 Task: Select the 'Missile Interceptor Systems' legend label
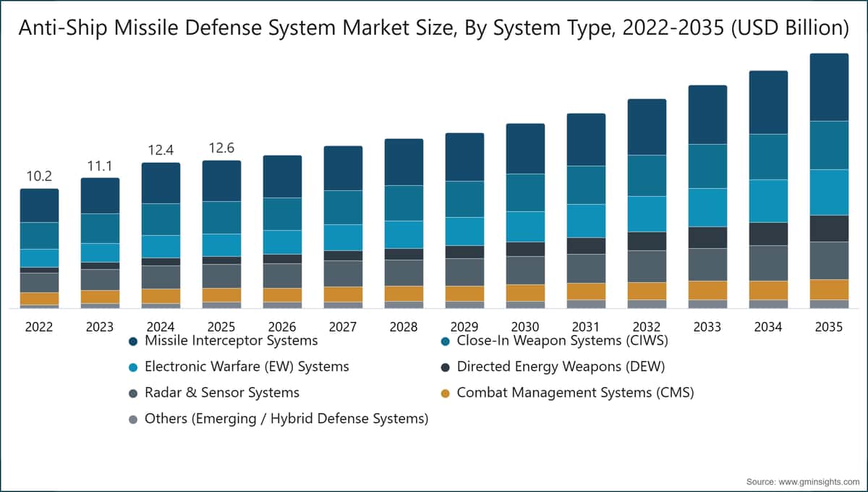coord(231,340)
